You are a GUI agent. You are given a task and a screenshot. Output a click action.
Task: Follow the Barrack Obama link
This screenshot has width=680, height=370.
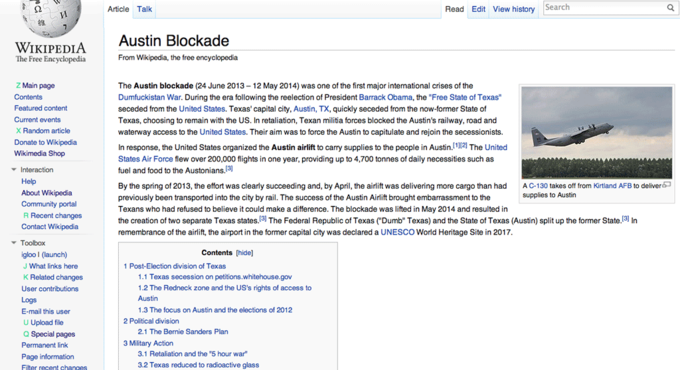tap(386, 97)
